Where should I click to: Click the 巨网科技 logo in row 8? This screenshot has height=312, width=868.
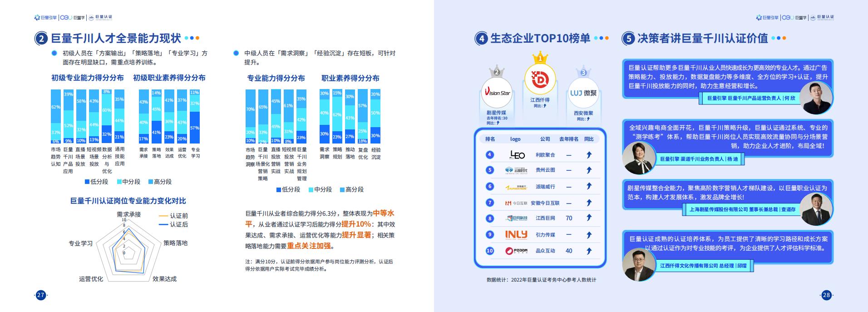(517, 218)
